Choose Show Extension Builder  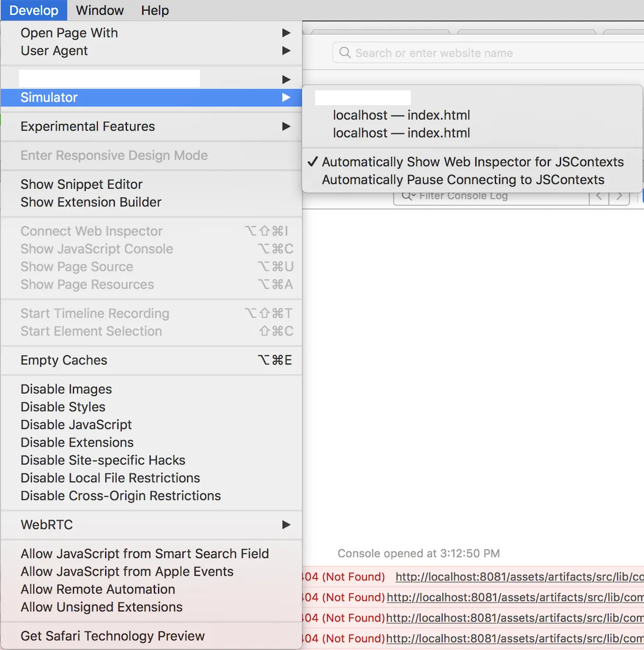click(x=151, y=202)
